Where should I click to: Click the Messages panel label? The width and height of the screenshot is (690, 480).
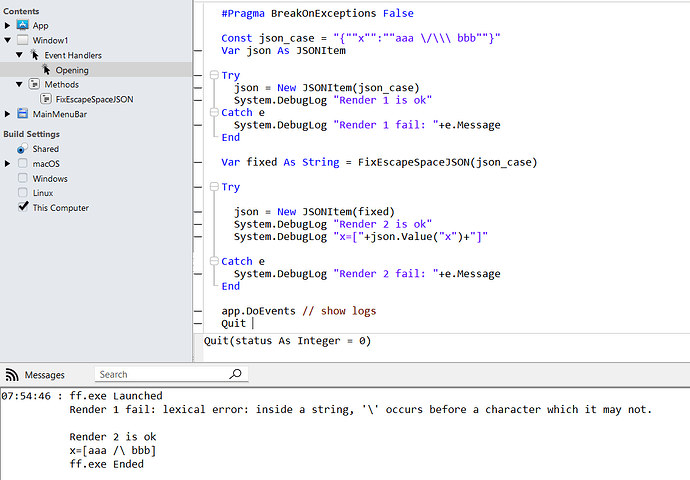coord(44,375)
